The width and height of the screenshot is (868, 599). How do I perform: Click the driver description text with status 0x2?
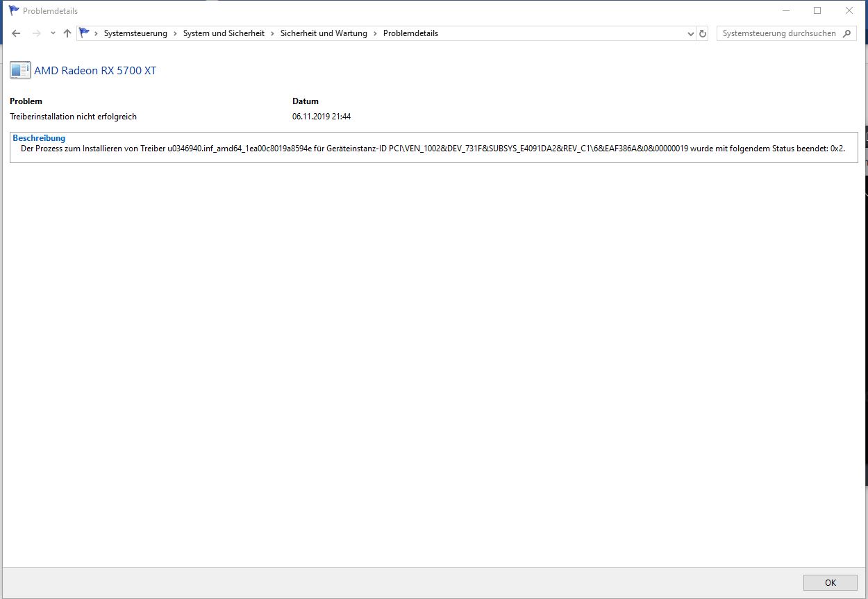point(433,149)
